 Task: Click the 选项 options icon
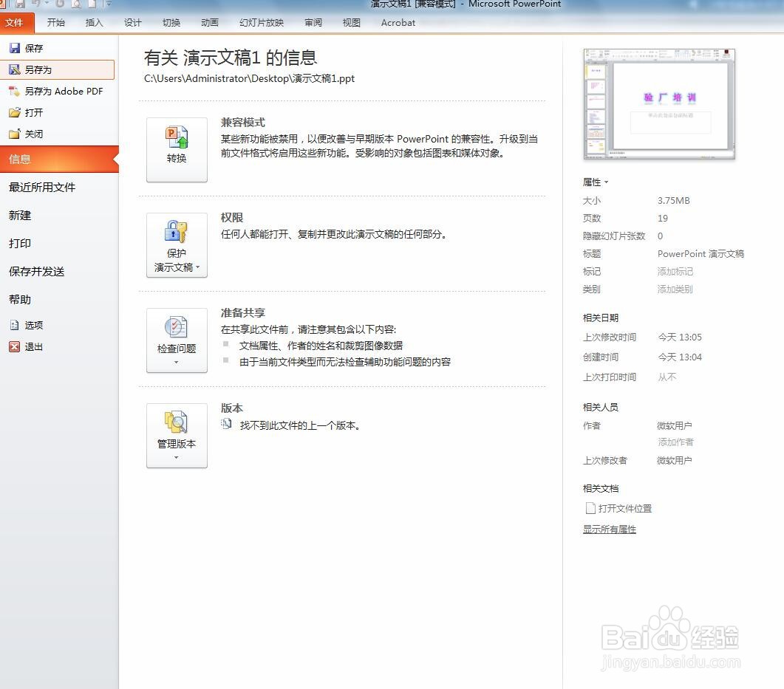coord(16,325)
